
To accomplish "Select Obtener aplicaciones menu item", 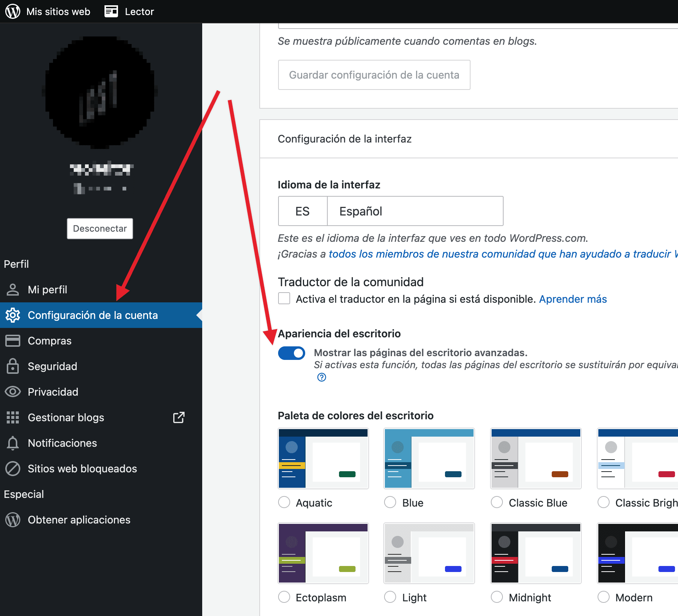I will click(x=79, y=520).
